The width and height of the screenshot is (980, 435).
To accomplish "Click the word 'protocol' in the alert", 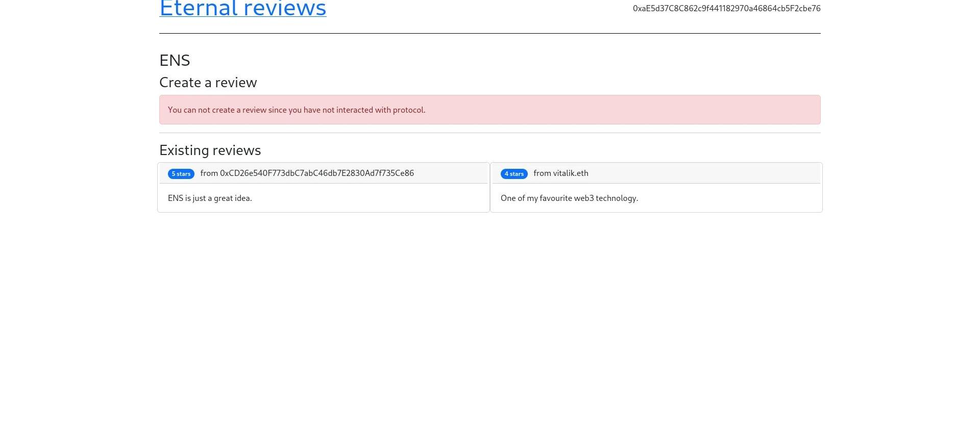I will coord(408,110).
